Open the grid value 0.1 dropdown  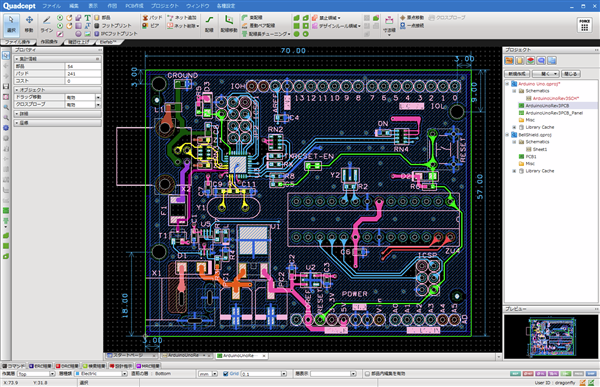coord(284,374)
